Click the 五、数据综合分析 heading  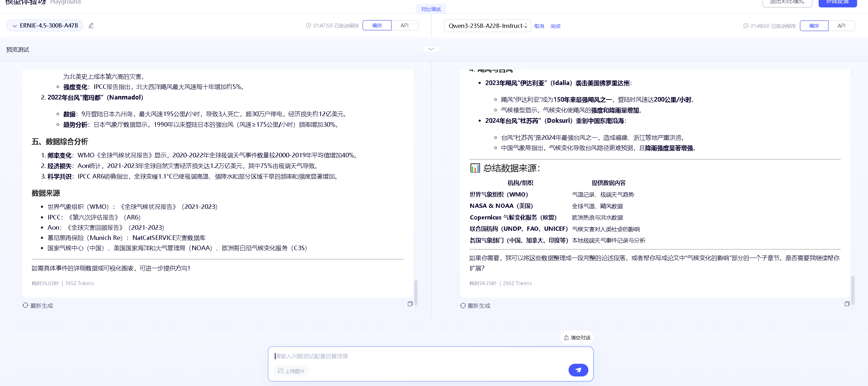pos(60,141)
